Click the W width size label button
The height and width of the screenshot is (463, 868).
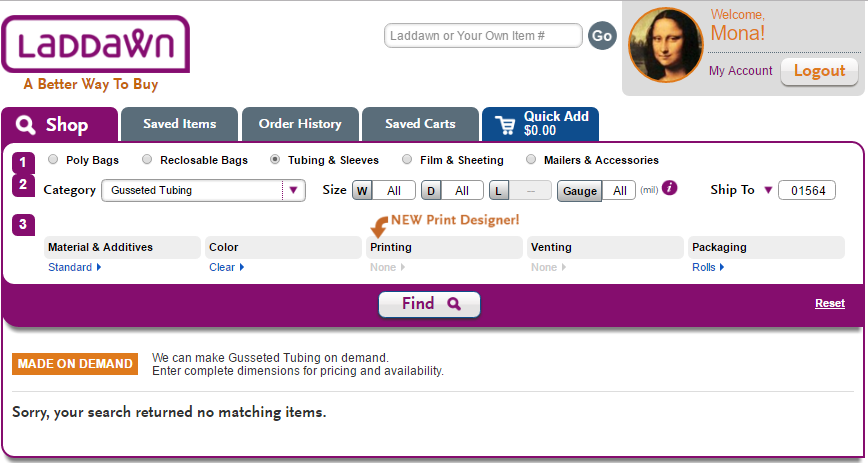click(x=362, y=191)
